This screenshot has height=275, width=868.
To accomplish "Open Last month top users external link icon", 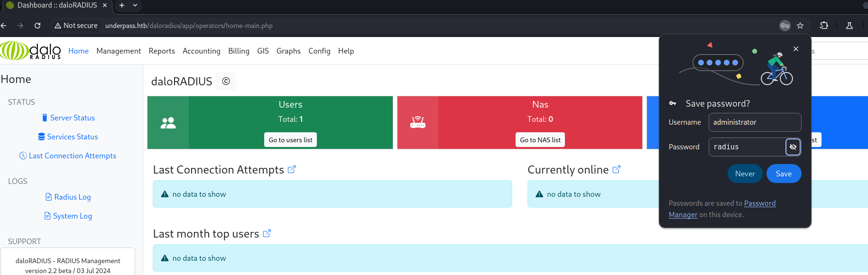I will pyautogui.click(x=267, y=233).
